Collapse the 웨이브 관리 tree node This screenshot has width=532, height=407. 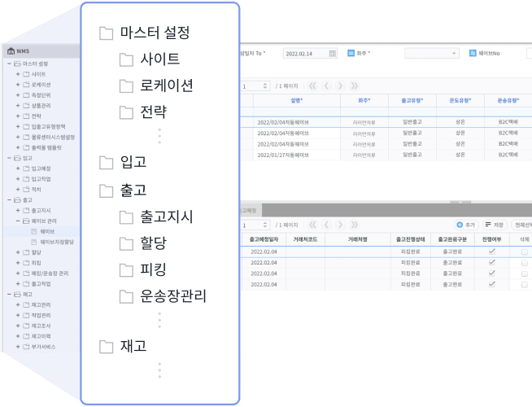pyautogui.click(x=18, y=221)
